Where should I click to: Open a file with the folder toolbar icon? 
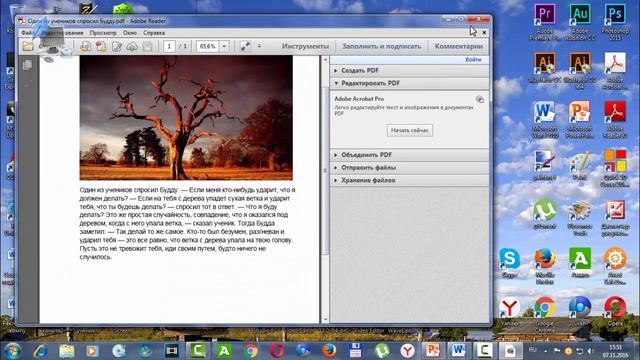tap(28, 47)
